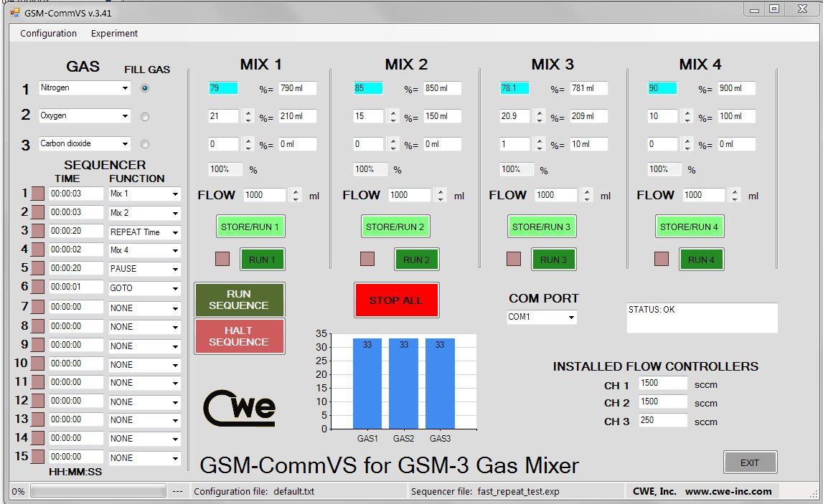Open sequencer step 3 REPEAT Time dropdown
This screenshot has height=504, width=823.
pos(174,232)
